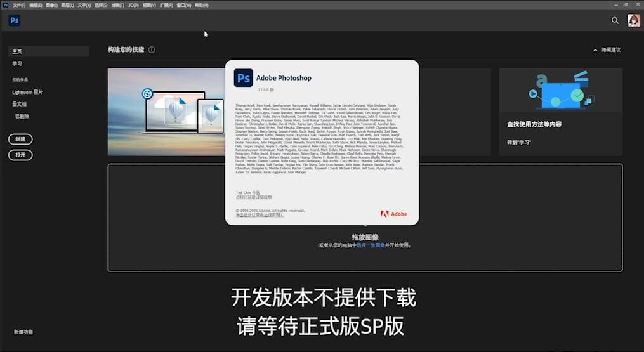This screenshot has height=352, width=644.
Task: Open the 文字(Y) menu
Action: coord(84,5)
